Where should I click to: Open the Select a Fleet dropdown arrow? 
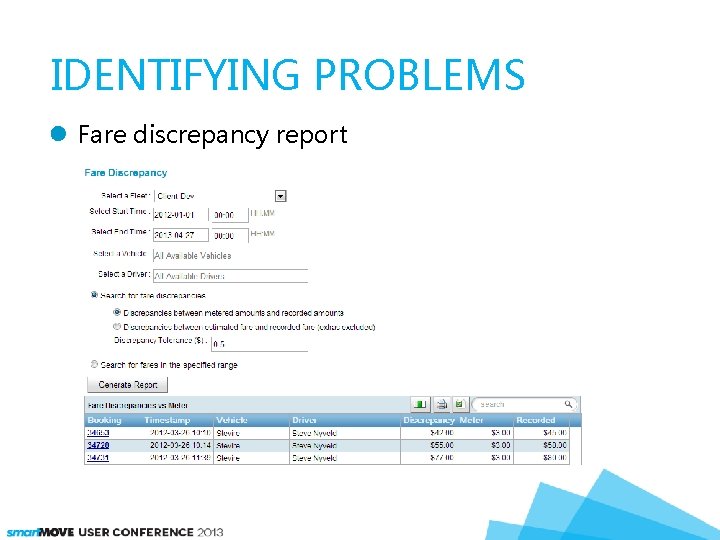(281, 196)
